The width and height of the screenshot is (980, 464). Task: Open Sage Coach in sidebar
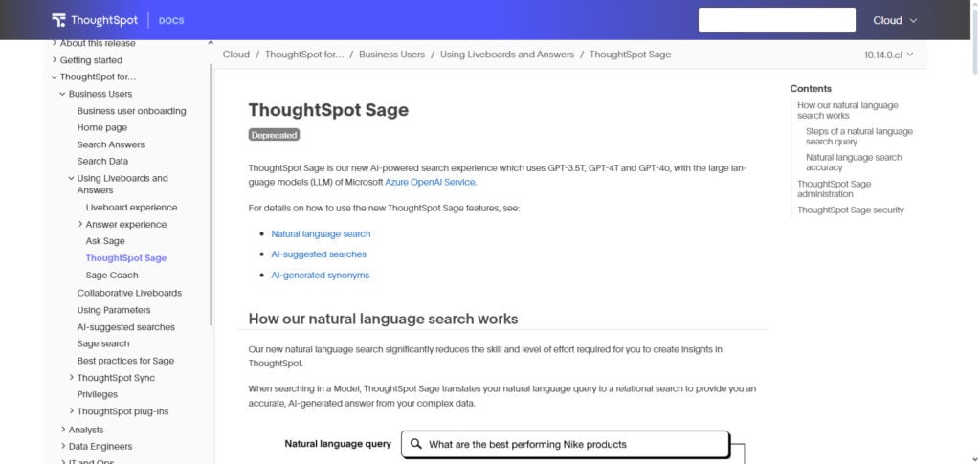112,275
